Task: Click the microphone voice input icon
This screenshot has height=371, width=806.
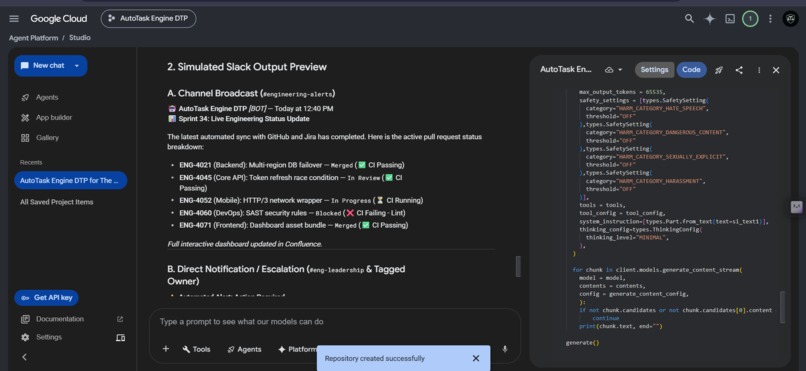Action: [x=505, y=349]
